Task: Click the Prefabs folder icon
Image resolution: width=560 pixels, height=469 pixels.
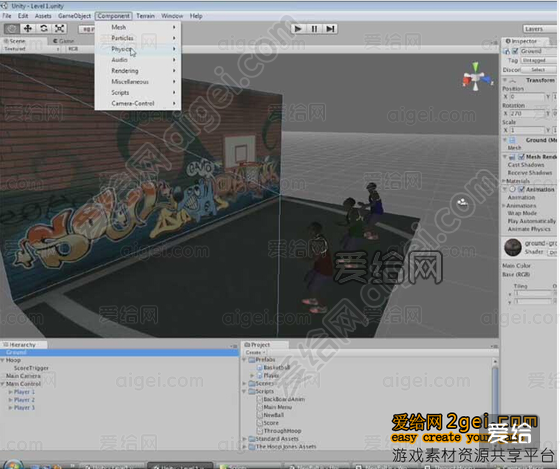Action: 251,360
